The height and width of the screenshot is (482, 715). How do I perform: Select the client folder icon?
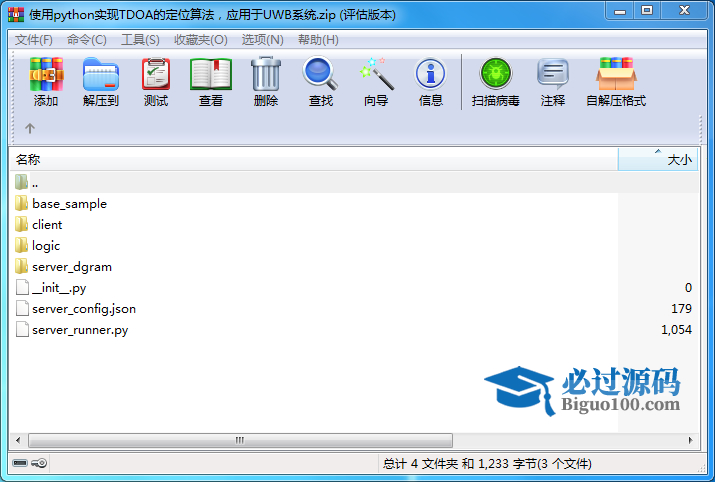21,224
